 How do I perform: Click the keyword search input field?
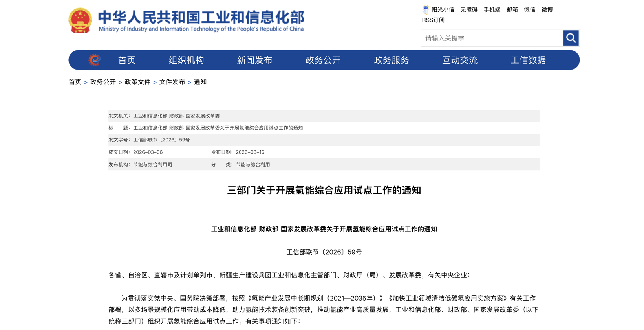[492, 38]
